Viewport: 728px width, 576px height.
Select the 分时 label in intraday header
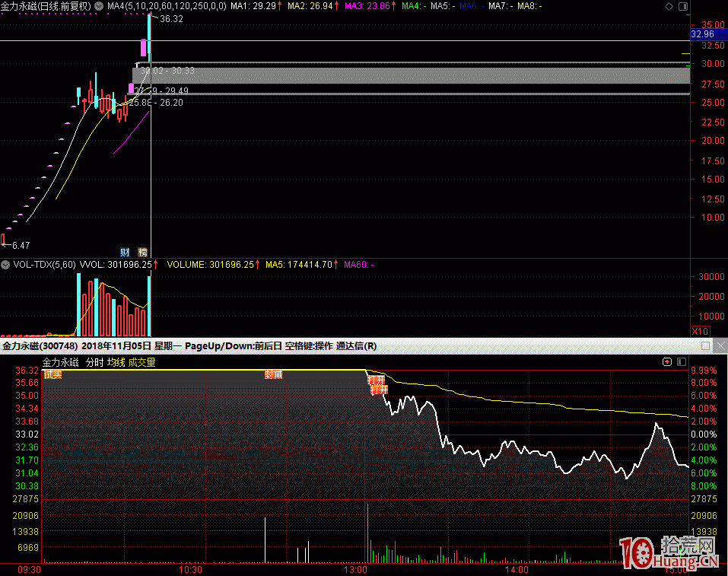click(94, 362)
